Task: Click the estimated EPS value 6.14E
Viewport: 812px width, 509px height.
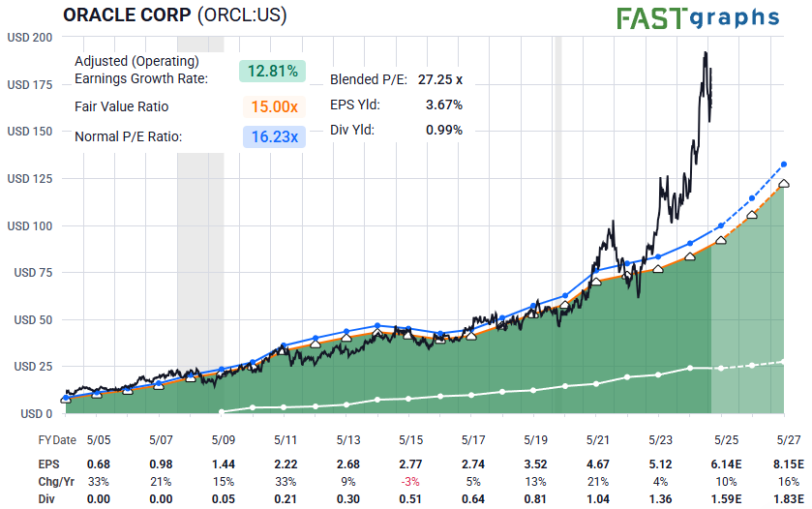Action: (726, 464)
